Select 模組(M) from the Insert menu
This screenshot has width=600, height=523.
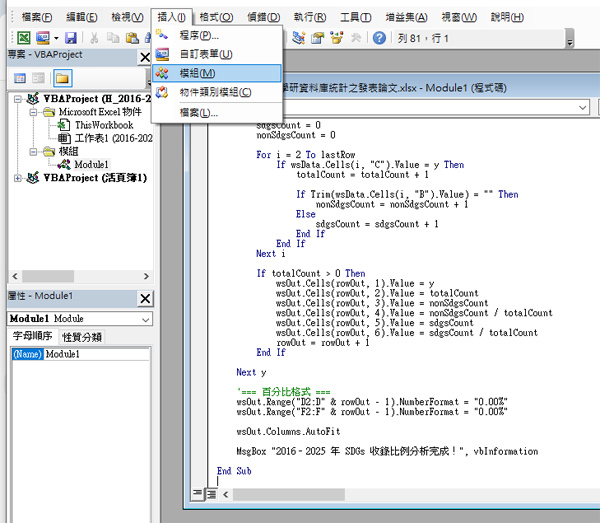196,74
